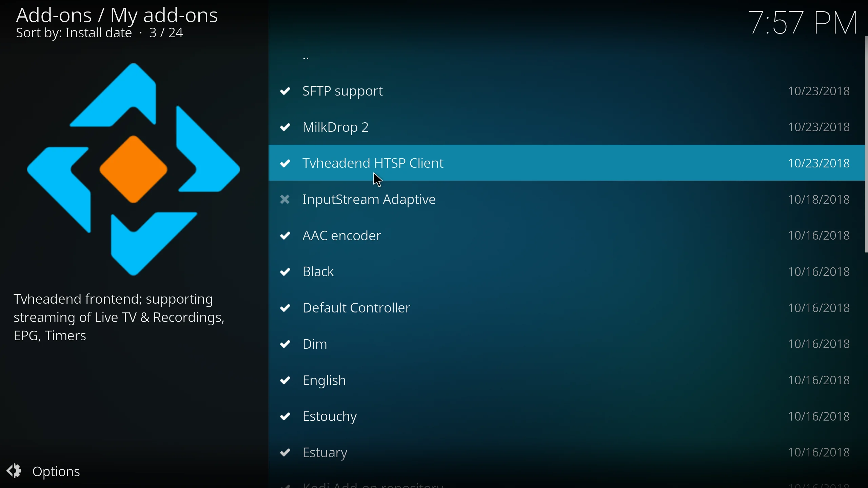Image resolution: width=868 pixels, height=488 pixels.
Task: Select the English language add-on
Action: (x=324, y=381)
